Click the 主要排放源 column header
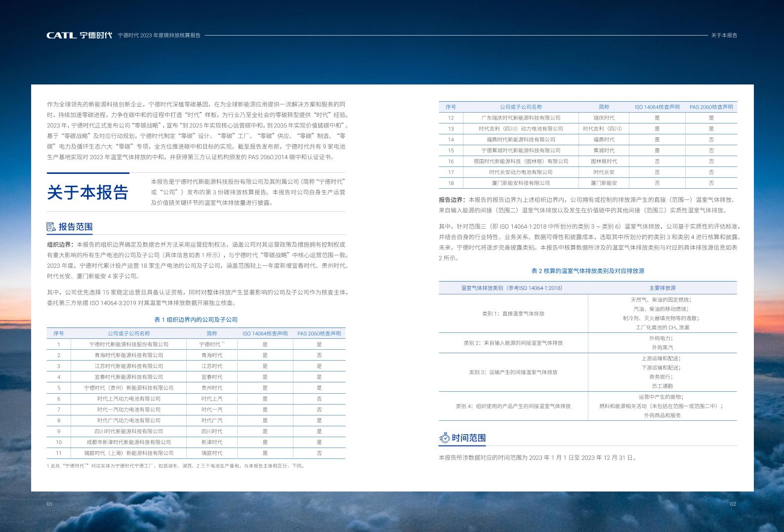 (662, 288)
